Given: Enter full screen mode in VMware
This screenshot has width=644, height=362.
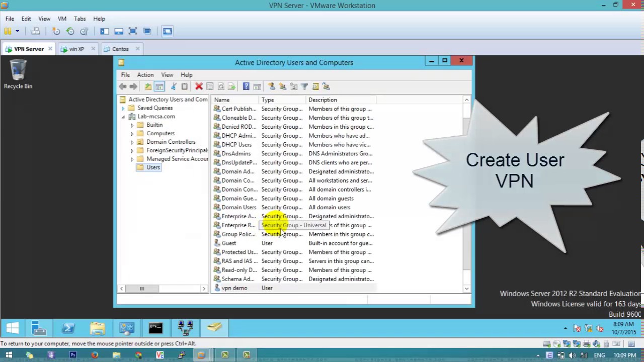Looking at the screenshot, I should [133, 31].
